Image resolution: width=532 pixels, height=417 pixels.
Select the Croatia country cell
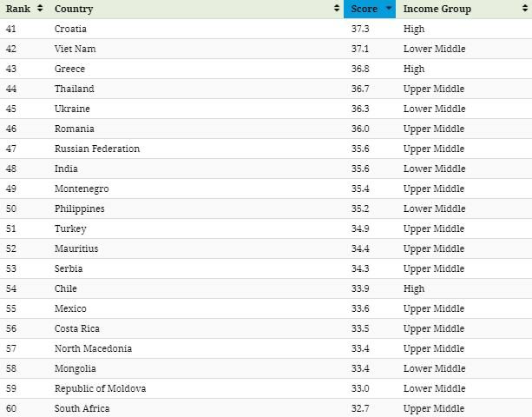[x=70, y=29]
